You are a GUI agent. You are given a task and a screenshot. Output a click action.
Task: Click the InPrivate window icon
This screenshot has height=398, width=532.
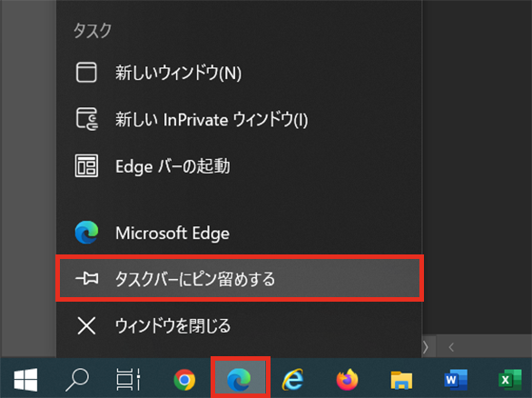pos(87,119)
